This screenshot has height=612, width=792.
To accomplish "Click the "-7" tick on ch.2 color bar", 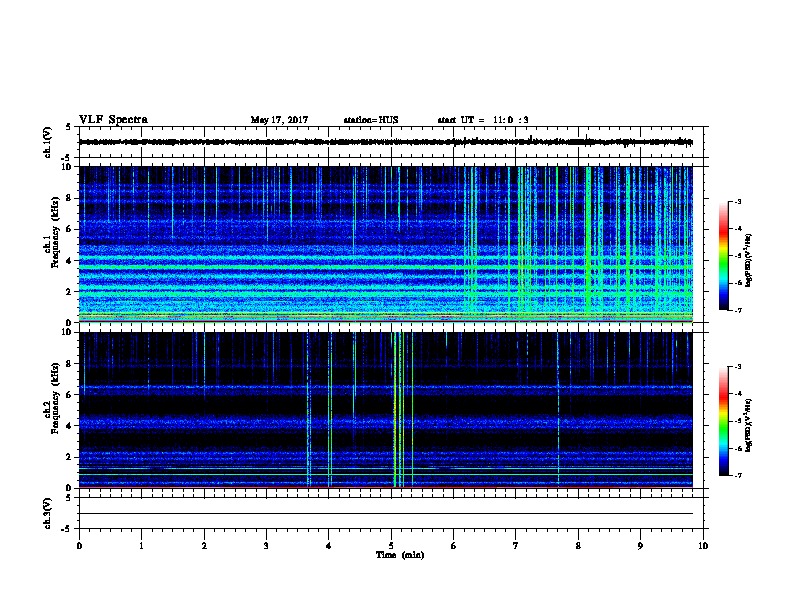I will pos(737,475).
